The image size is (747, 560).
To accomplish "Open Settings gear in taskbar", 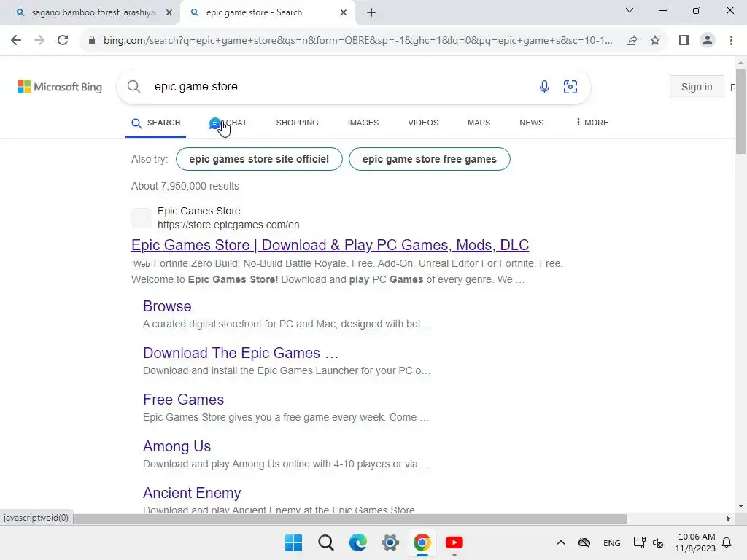I will pyautogui.click(x=390, y=542).
